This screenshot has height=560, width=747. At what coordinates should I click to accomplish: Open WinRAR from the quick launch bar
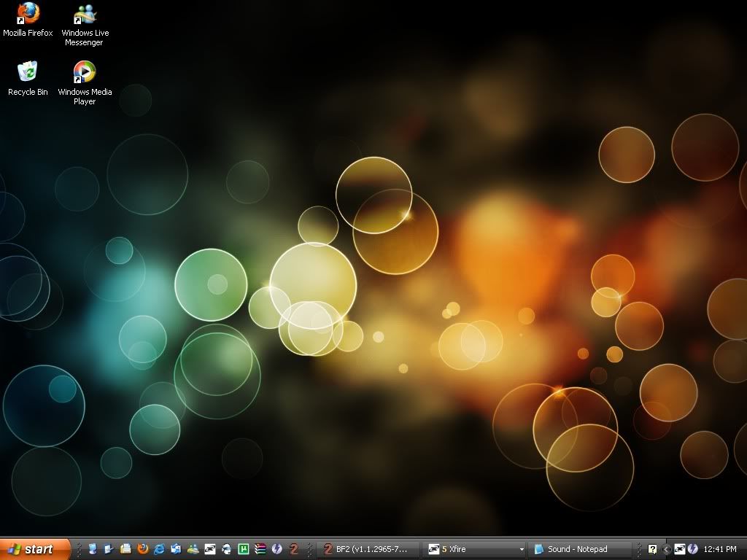point(260,549)
